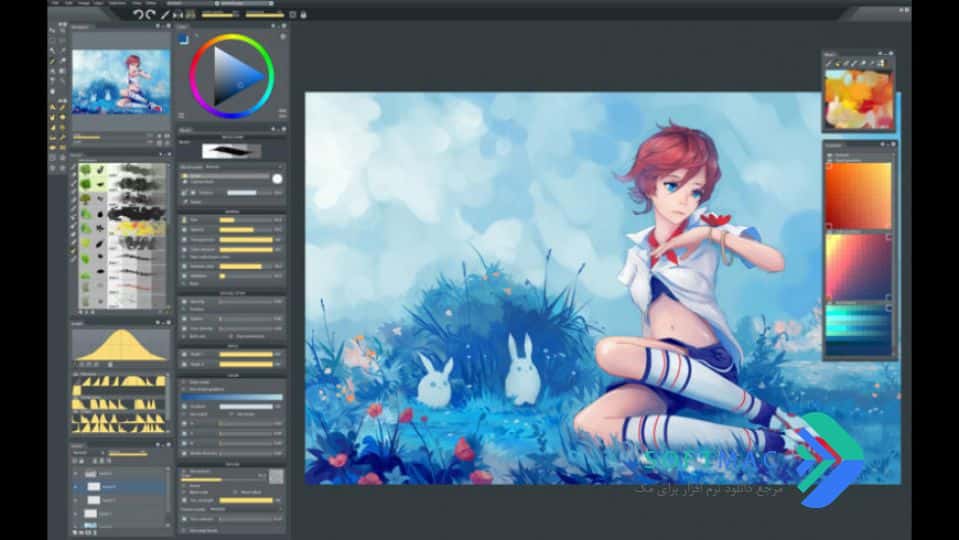This screenshot has height=540, width=959.
Task: Select the yellow perspective ruler tool
Action: tap(53, 107)
